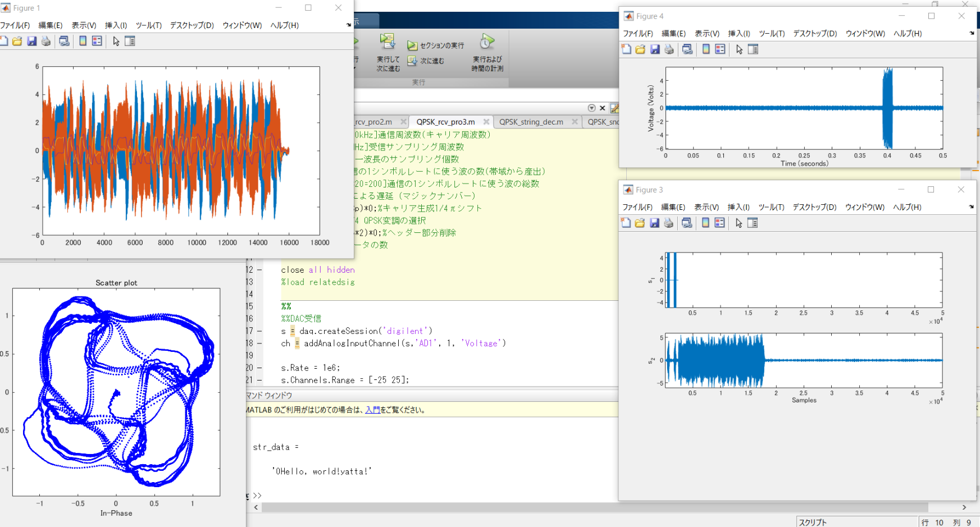This screenshot has height=527, width=980.
Task: Close the QPSK_string_dec.m tab
Action: pos(575,122)
